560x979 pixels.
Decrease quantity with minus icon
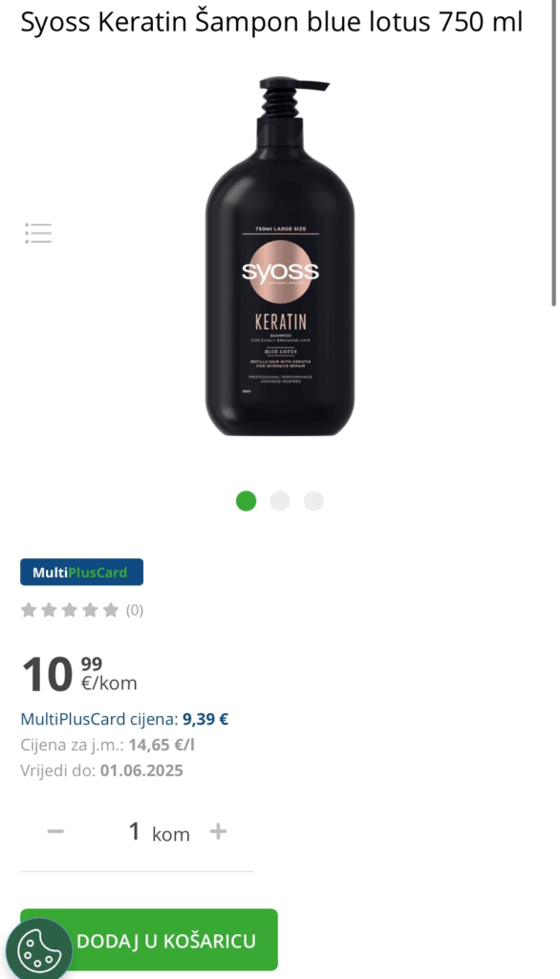click(55, 831)
